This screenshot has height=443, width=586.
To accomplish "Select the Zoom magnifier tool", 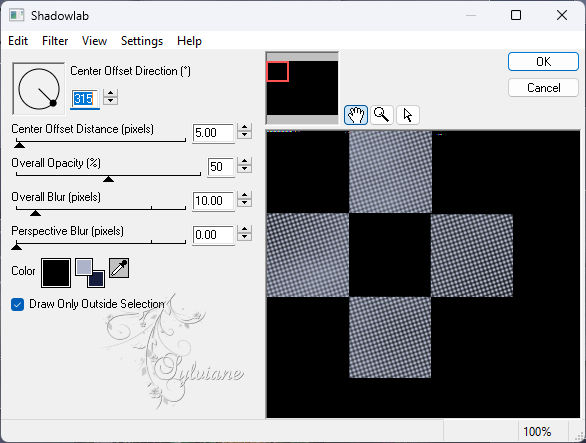I will pos(382,115).
